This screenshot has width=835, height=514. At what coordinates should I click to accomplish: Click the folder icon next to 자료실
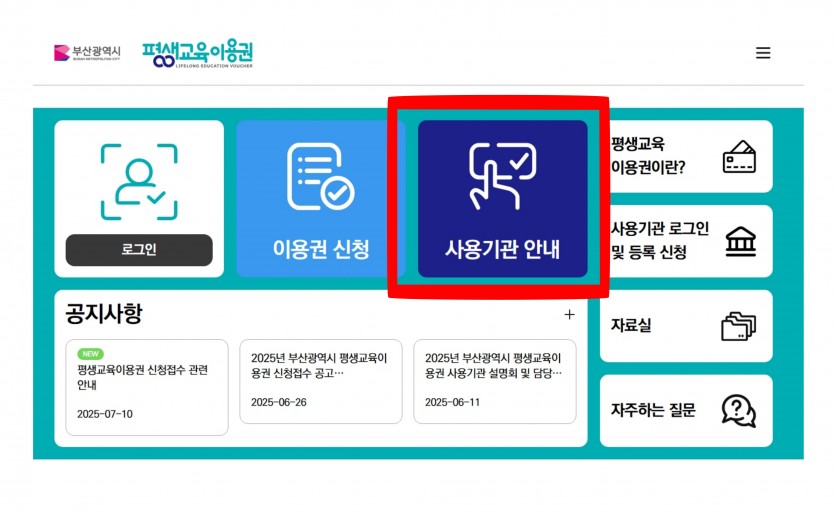[x=739, y=325]
